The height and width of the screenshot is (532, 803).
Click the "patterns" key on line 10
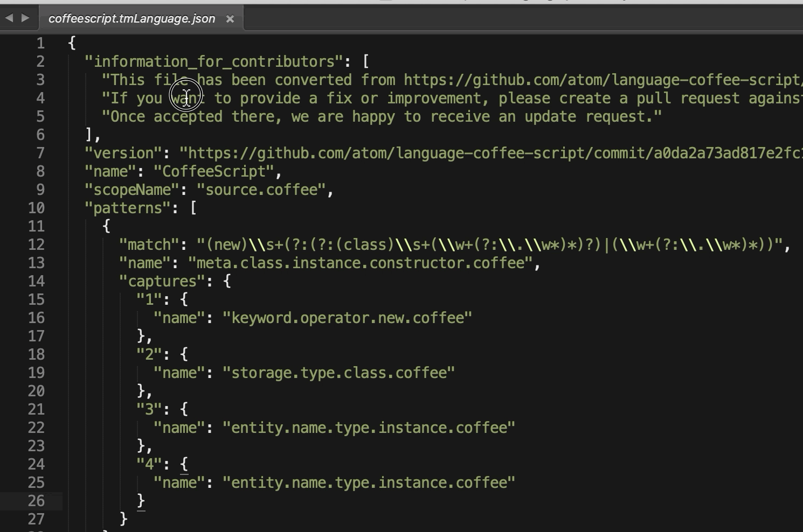(x=128, y=208)
